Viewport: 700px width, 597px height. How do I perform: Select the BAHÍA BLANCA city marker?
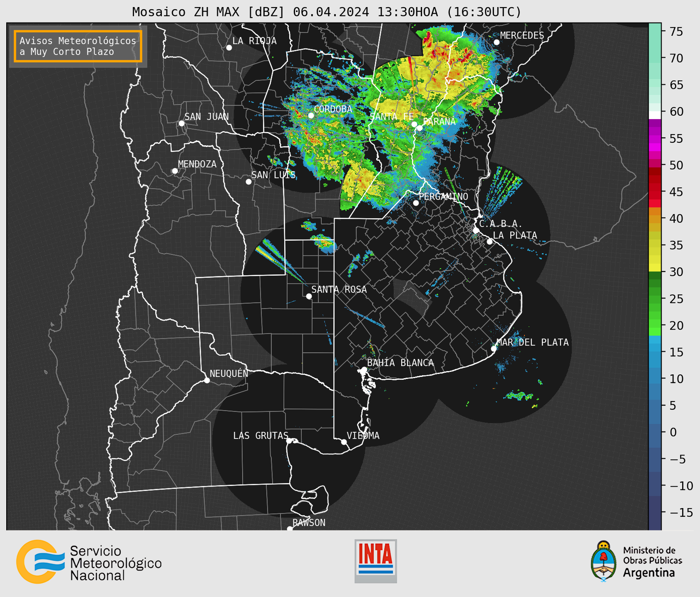364,369
